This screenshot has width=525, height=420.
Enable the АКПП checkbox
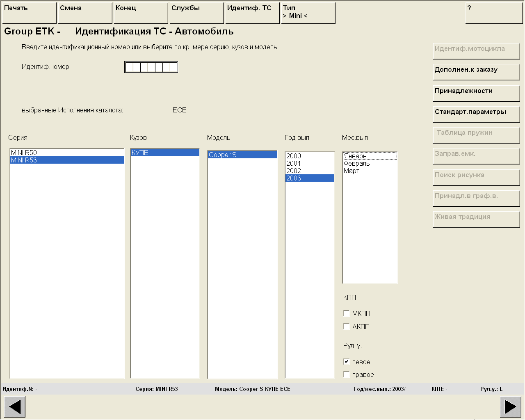point(347,326)
